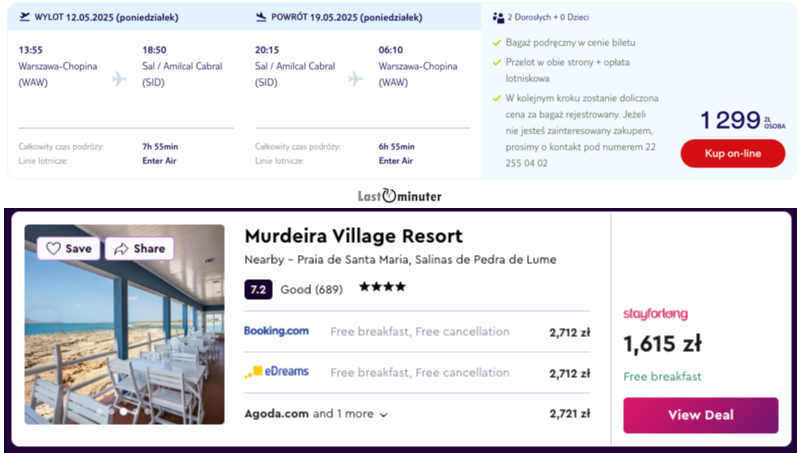Click the departure time 13:55

click(31, 50)
